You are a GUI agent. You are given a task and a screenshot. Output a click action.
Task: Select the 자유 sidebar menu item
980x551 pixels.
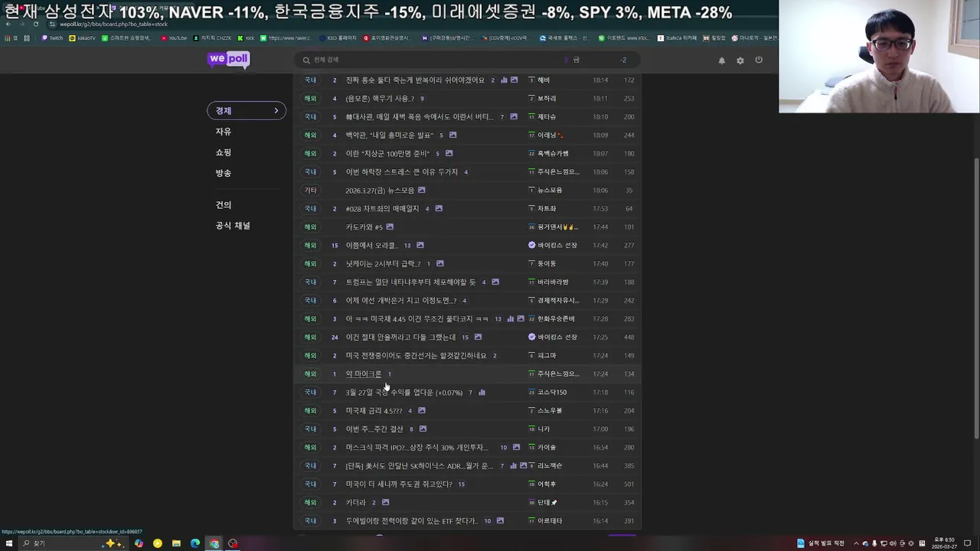223,132
